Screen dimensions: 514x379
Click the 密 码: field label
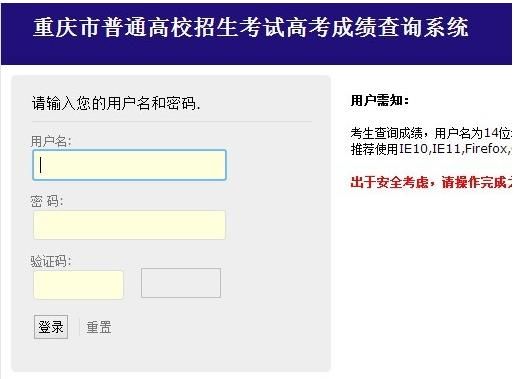click(47, 201)
